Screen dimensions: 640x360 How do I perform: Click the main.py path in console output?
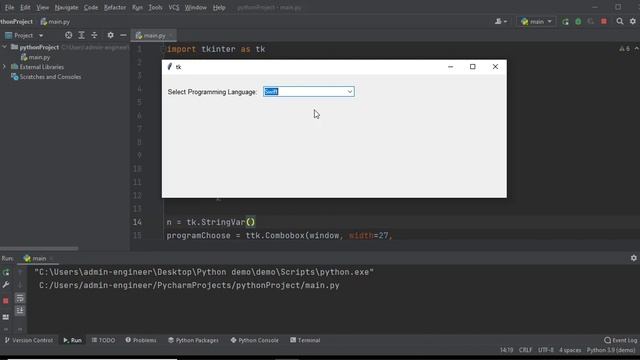[x=189, y=285]
